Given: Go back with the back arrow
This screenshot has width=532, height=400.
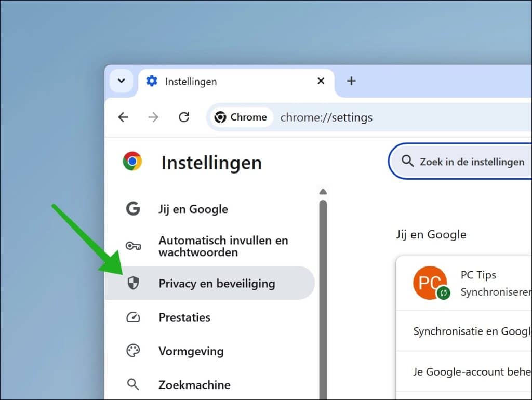Looking at the screenshot, I should pos(123,117).
